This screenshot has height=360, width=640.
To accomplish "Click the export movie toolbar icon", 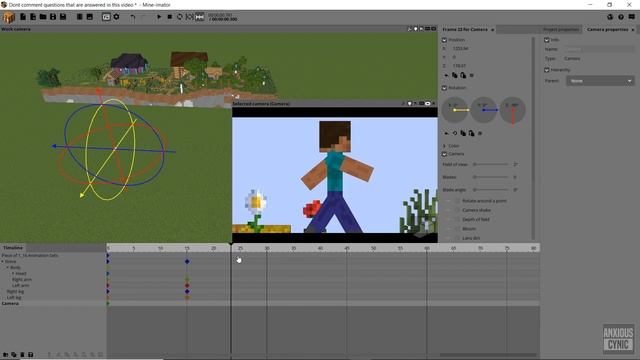I will pos(80,17).
